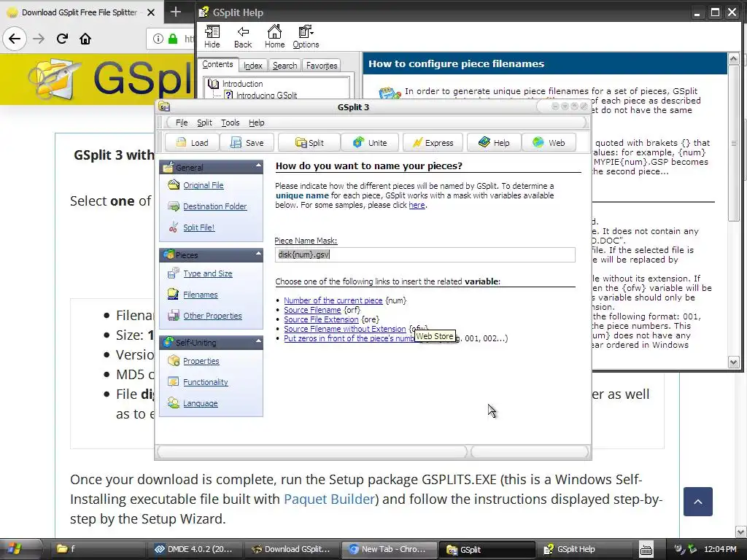Switch to the Favorites tab in Help
Image resolution: width=747 pixels, height=560 pixels.
tap(322, 65)
